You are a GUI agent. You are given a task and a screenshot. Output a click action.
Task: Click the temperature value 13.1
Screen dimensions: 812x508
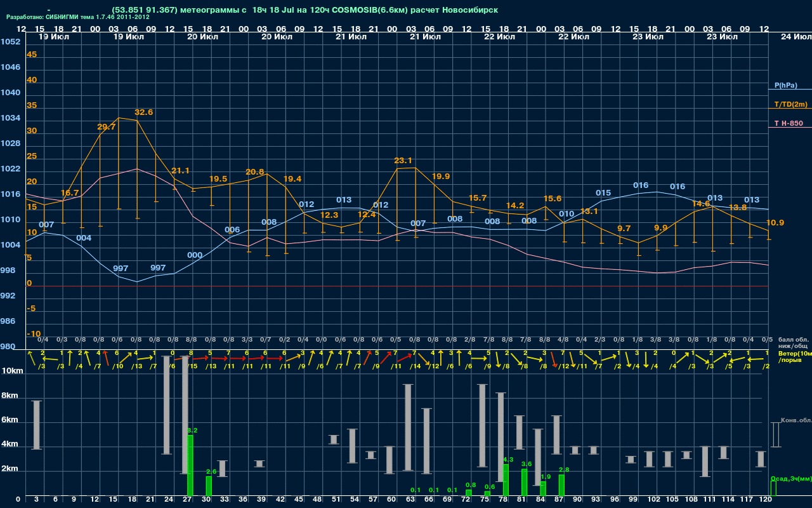tap(589, 211)
